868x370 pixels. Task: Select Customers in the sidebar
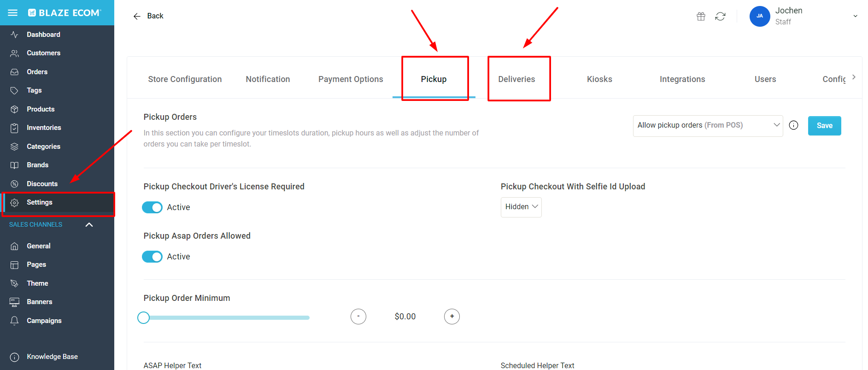point(43,53)
